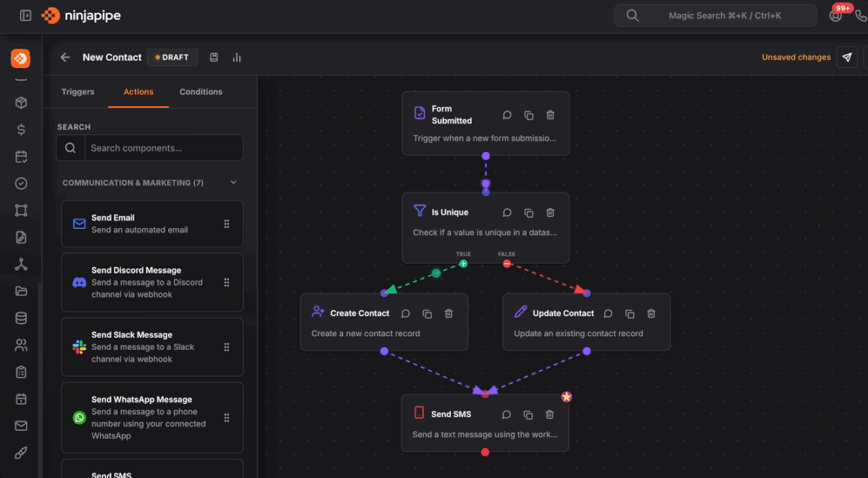Click the save icon next to DRAFT badge

click(214, 58)
